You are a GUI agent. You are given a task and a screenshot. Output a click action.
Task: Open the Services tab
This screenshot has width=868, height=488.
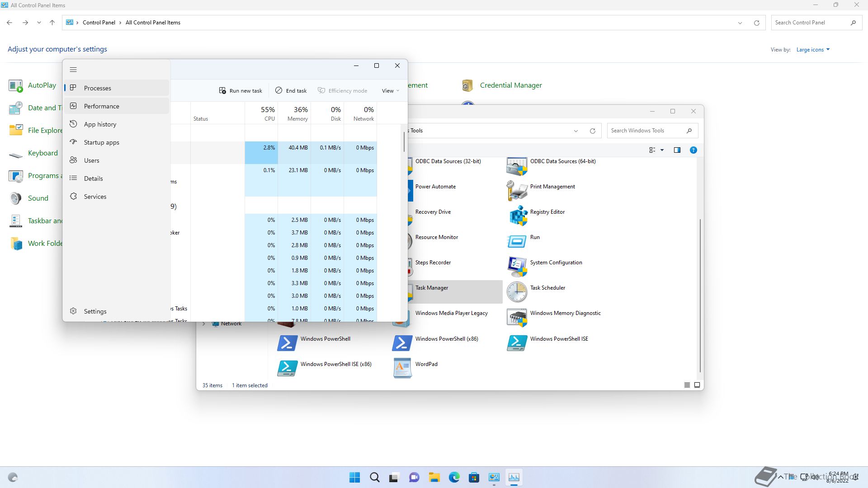coord(117,197)
